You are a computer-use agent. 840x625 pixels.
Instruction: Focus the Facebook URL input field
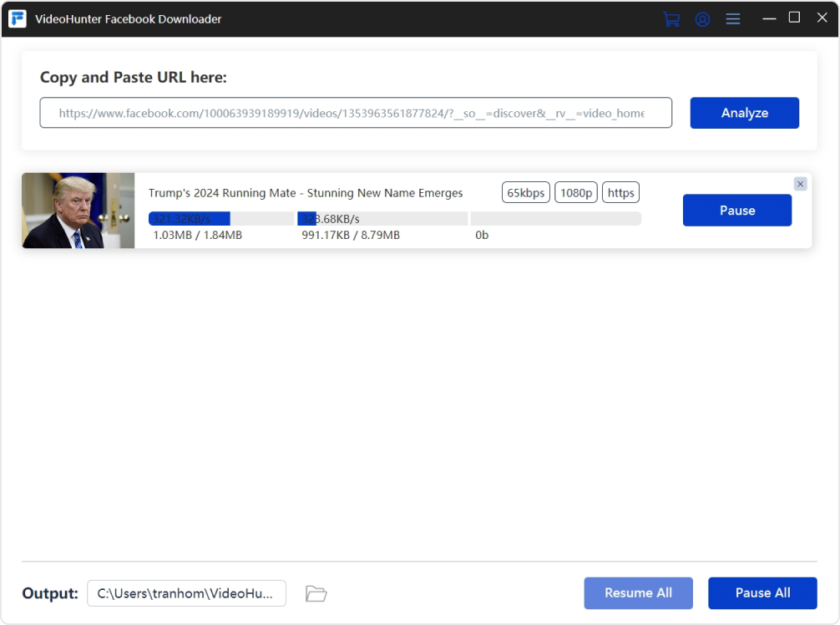click(356, 113)
